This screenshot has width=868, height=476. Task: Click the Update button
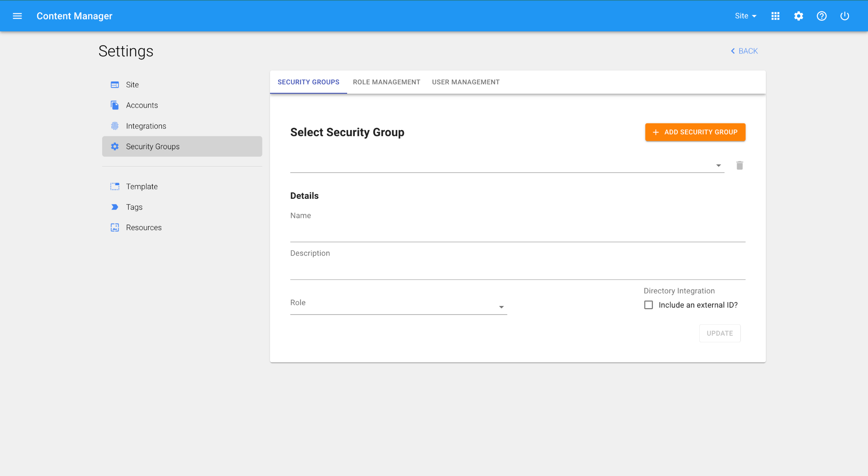[x=720, y=333]
